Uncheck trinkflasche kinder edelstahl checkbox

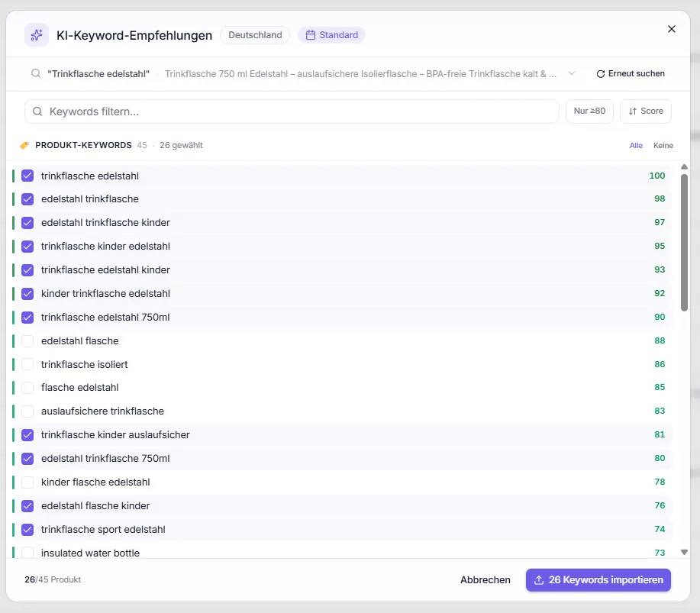point(27,247)
